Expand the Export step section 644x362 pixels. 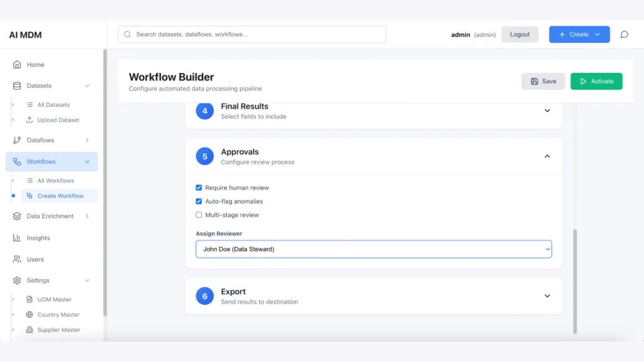[547, 296]
